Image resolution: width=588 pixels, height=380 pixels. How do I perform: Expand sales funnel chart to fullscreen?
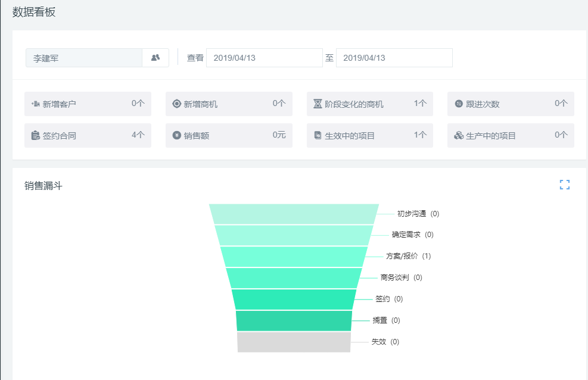564,185
